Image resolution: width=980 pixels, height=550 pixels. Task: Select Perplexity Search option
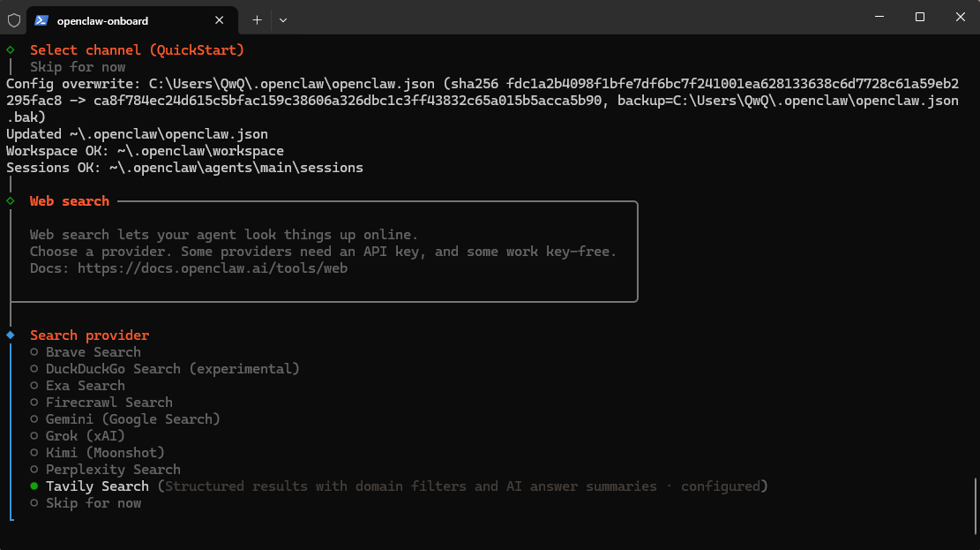coord(113,470)
